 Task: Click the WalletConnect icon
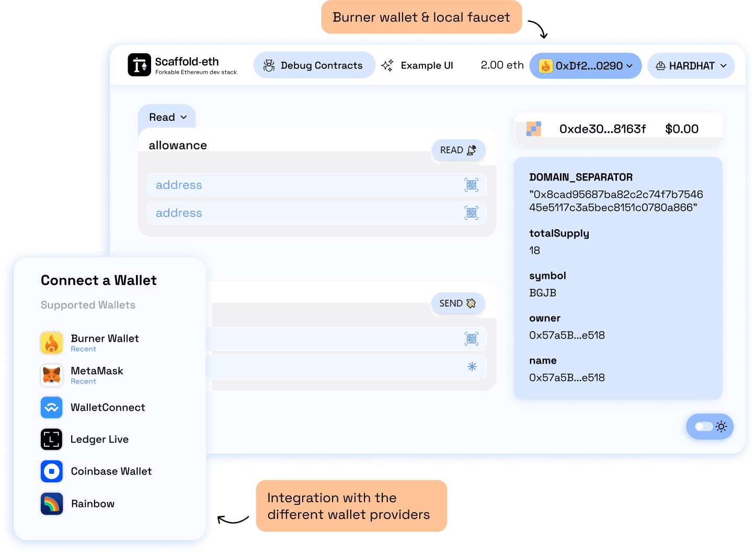[x=52, y=408]
